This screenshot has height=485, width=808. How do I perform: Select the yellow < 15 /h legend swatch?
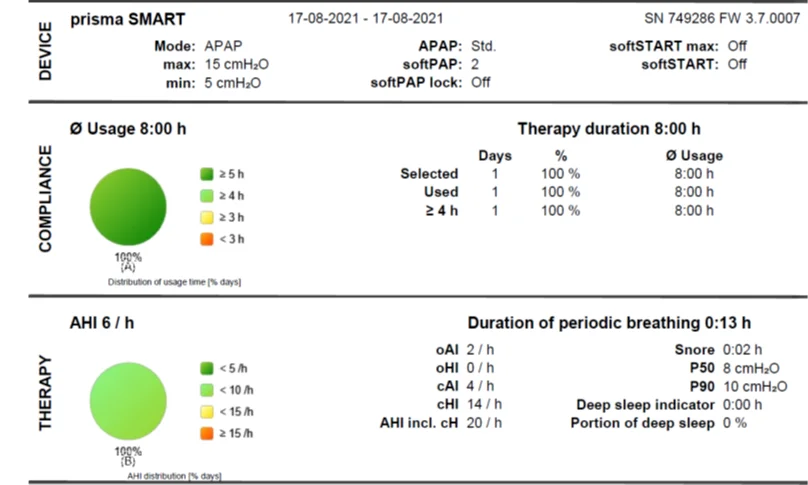[x=207, y=410]
